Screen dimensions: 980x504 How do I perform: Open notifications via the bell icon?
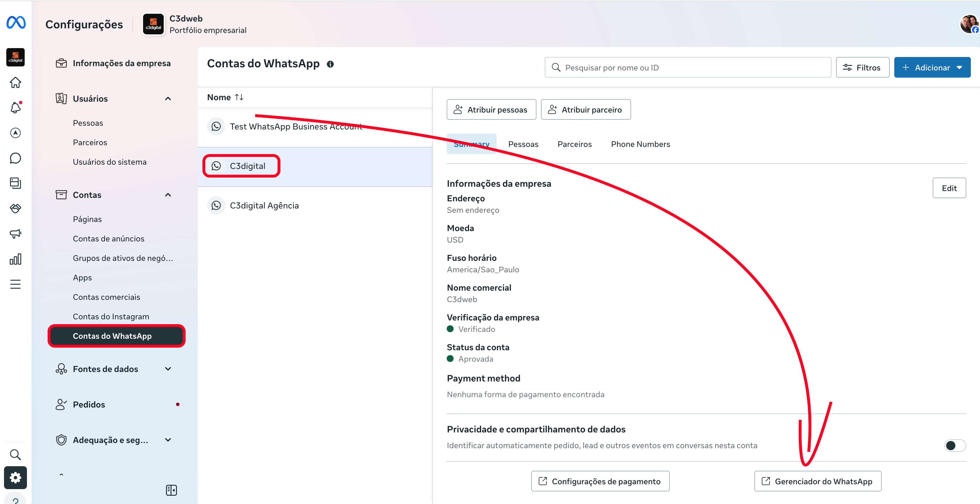[15, 108]
